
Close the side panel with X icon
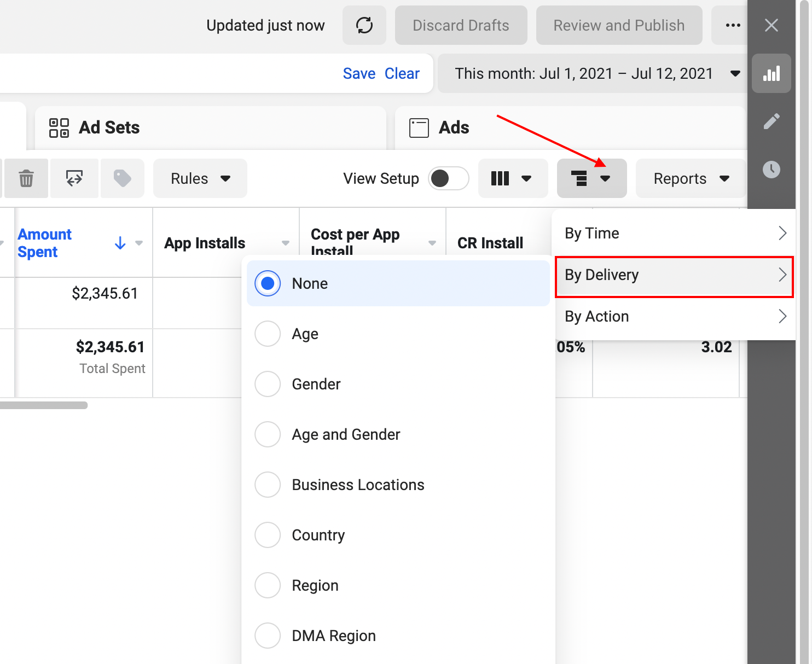(x=772, y=25)
